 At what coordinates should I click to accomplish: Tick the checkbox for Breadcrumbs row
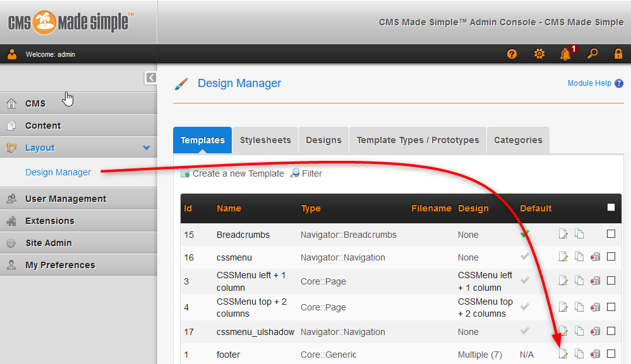(x=611, y=234)
